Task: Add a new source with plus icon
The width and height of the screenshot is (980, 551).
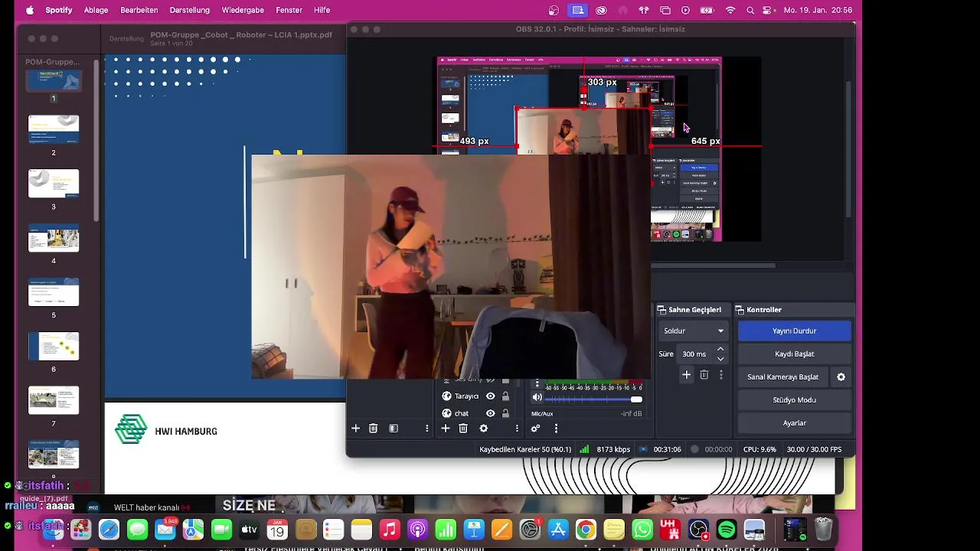Action: tap(445, 429)
